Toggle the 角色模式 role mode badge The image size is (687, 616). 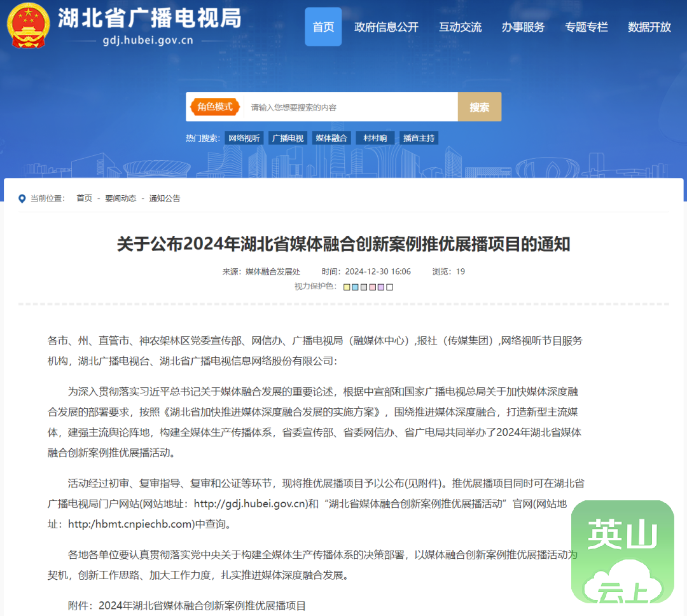[215, 107]
